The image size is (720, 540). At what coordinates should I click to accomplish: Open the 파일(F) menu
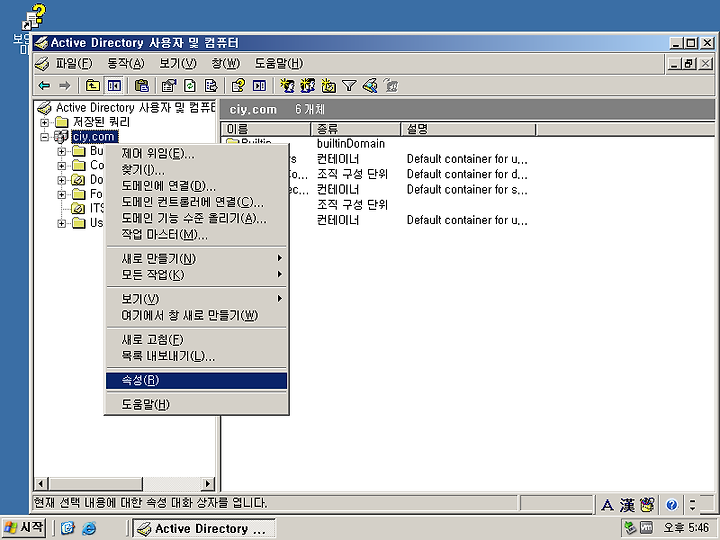(74, 63)
